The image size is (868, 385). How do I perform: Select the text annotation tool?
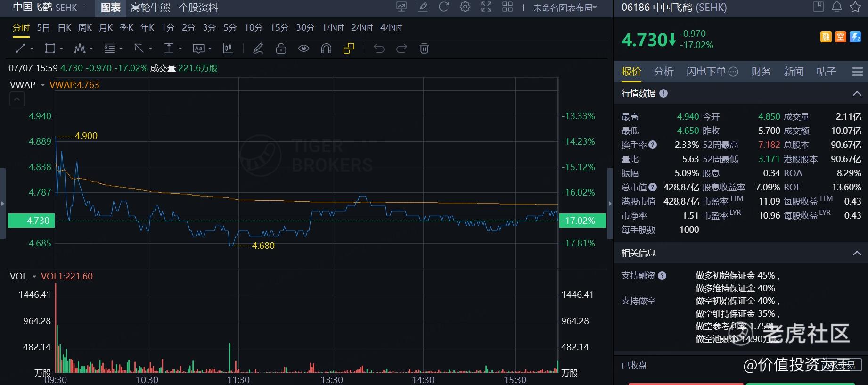click(198, 49)
